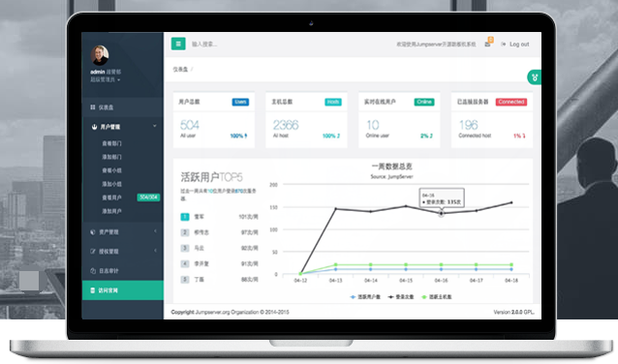Click the green hamburger menu toggle button

tap(178, 44)
